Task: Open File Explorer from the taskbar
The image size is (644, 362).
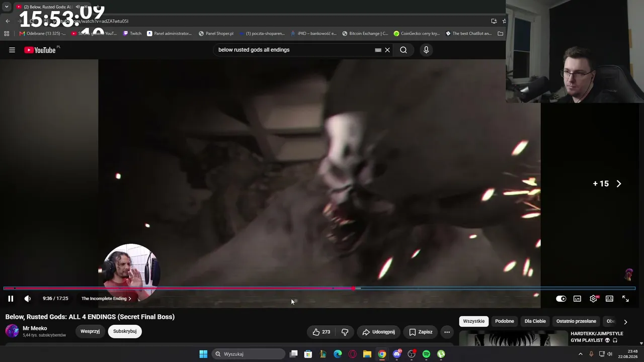Action: click(367, 354)
